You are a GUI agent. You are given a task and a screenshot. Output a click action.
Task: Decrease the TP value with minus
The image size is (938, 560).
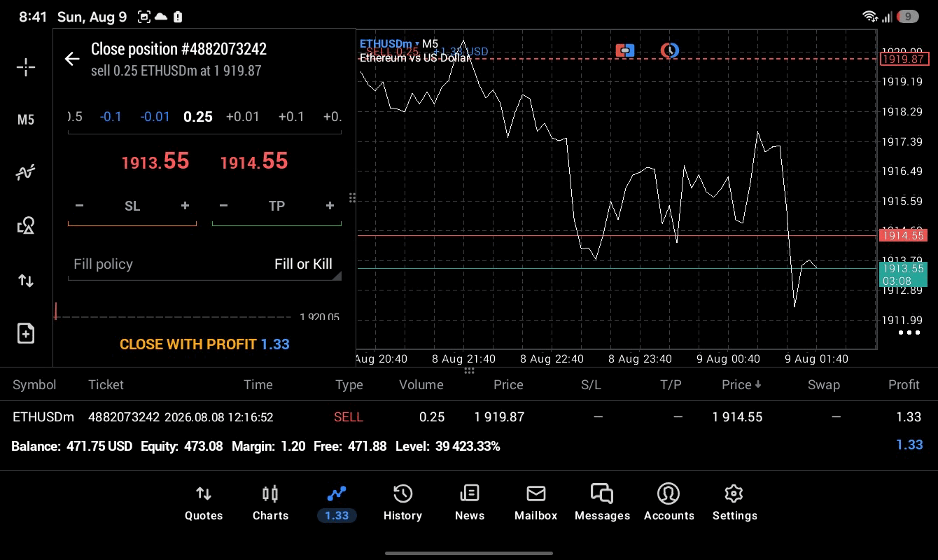point(223,206)
